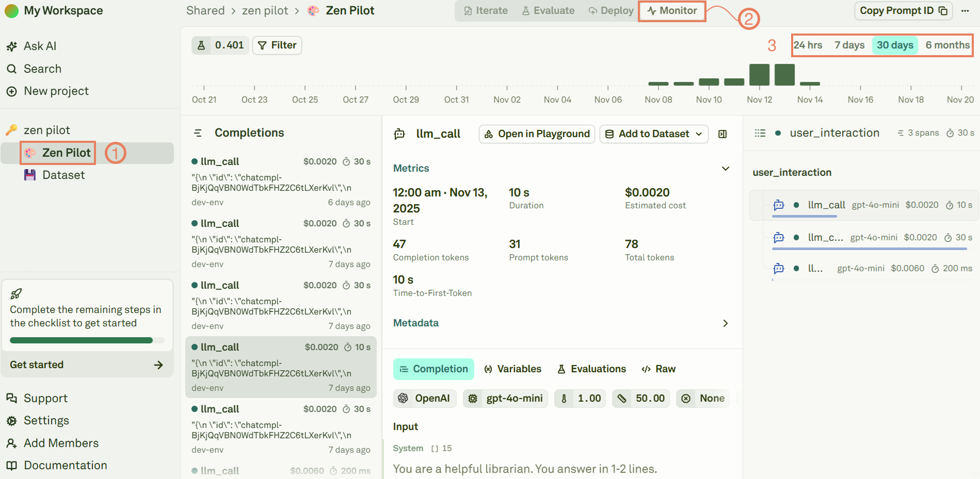Click the Add Members person icon

click(11, 443)
